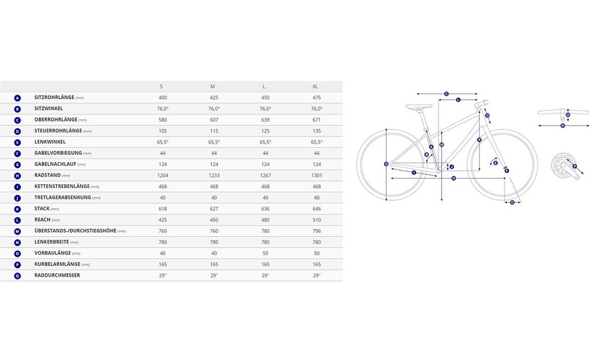
Task: Click the saddle on the bike diagram
Action: (x=418, y=106)
